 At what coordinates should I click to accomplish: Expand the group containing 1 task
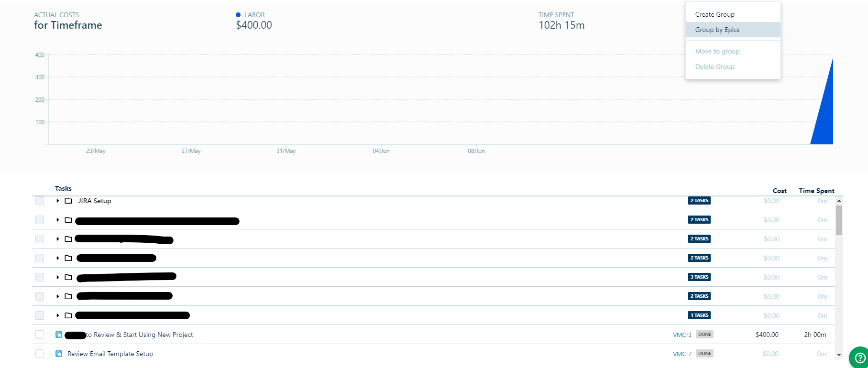(57, 315)
